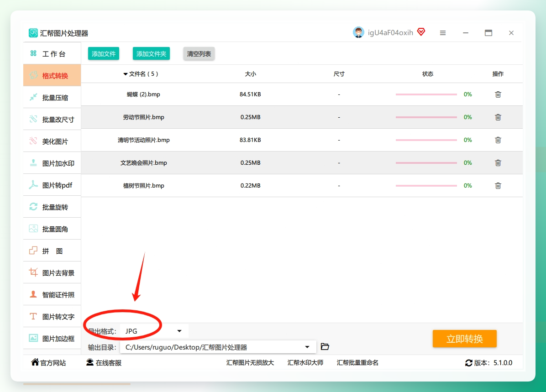546x392 pixels.
Task: Sort by 文件名 column header
Action: pos(141,74)
